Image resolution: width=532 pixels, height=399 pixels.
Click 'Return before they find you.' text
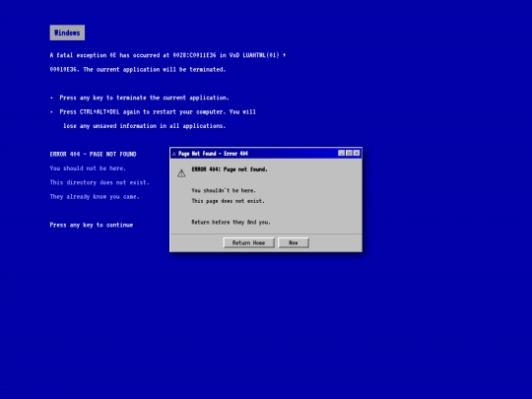[232, 223]
